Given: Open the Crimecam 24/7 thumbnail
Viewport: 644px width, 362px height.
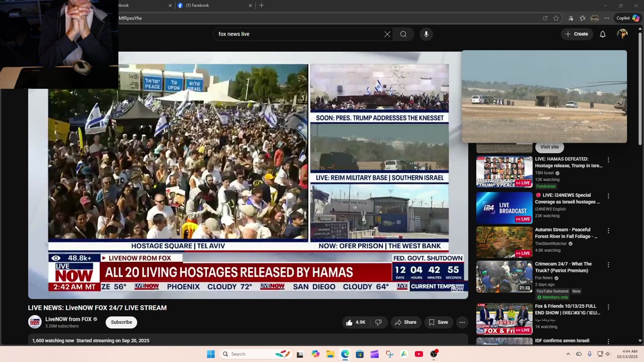Looking at the screenshot, I should pos(504,277).
